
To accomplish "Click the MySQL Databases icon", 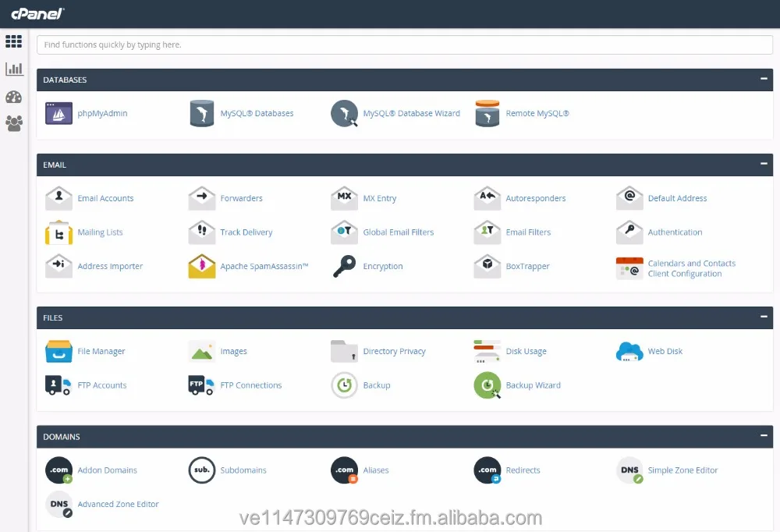I will point(202,113).
